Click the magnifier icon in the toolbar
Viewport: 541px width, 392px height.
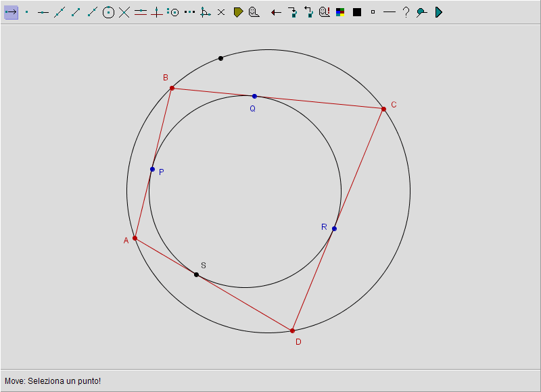[x=421, y=12]
